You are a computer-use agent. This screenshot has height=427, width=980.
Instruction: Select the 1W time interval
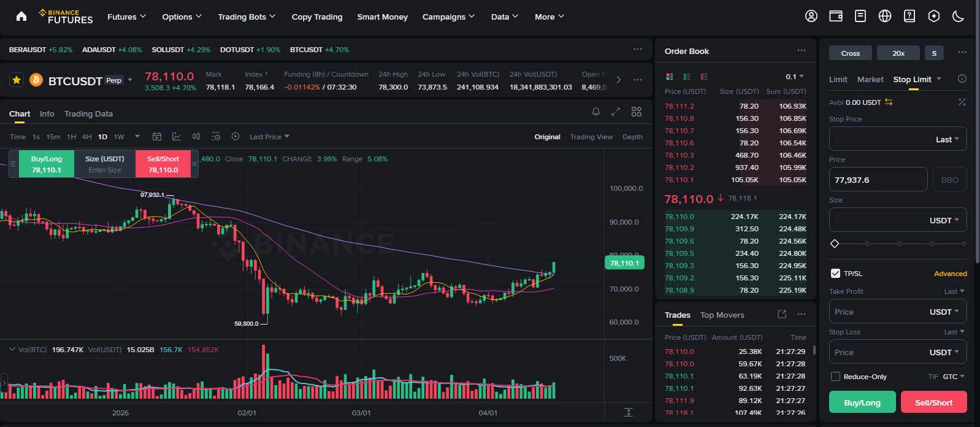tap(119, 137)
